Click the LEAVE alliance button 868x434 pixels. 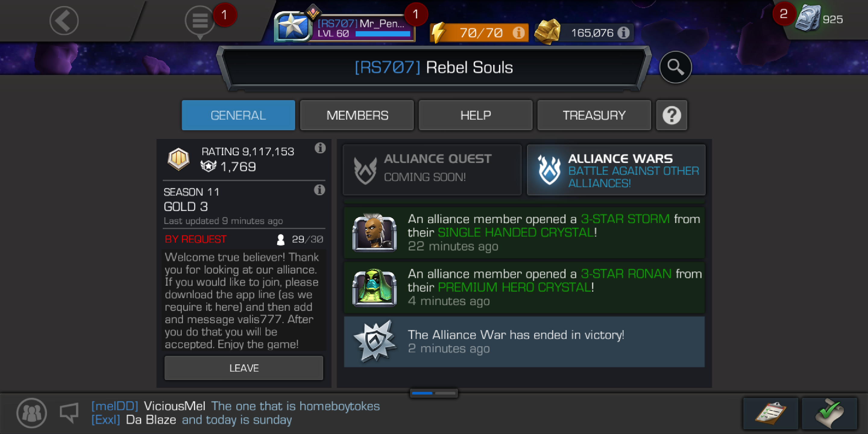point(244,368)
